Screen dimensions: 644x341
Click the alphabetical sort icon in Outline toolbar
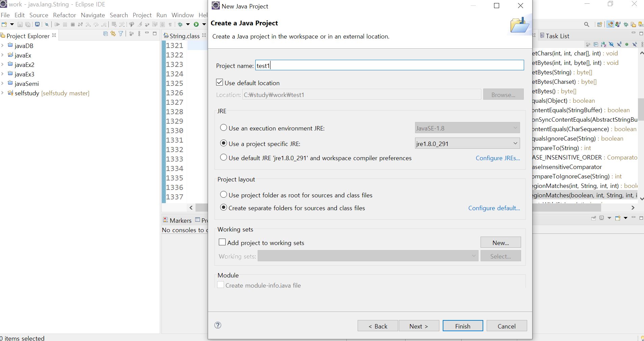[x=603, y=44]
